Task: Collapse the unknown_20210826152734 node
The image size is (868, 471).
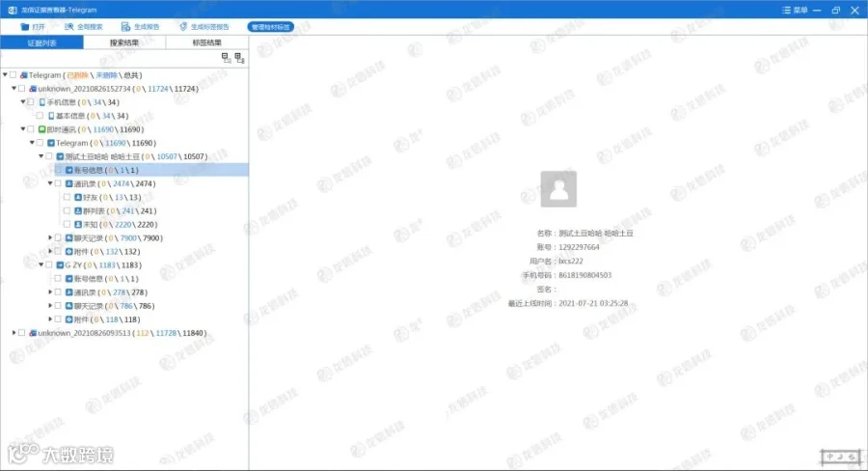Action: [14, 88]
